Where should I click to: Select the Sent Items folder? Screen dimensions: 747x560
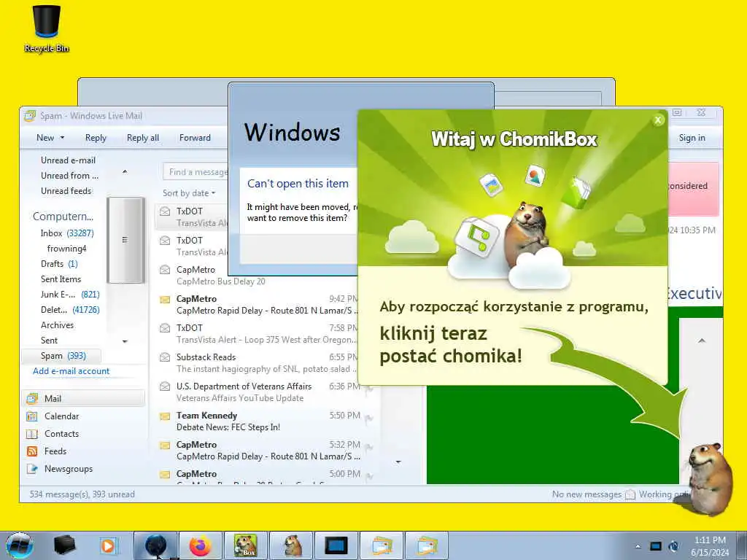[61, 279]
